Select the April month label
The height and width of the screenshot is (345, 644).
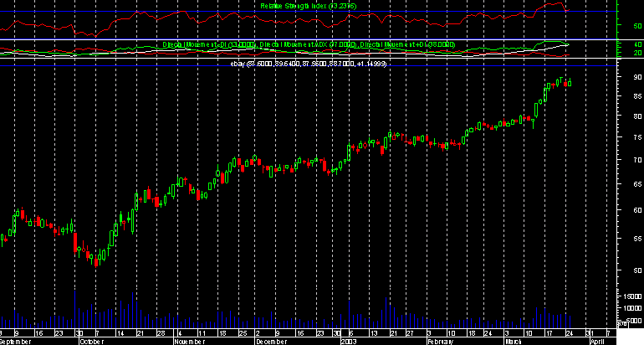pyautogui.click(x=597, y=342)
